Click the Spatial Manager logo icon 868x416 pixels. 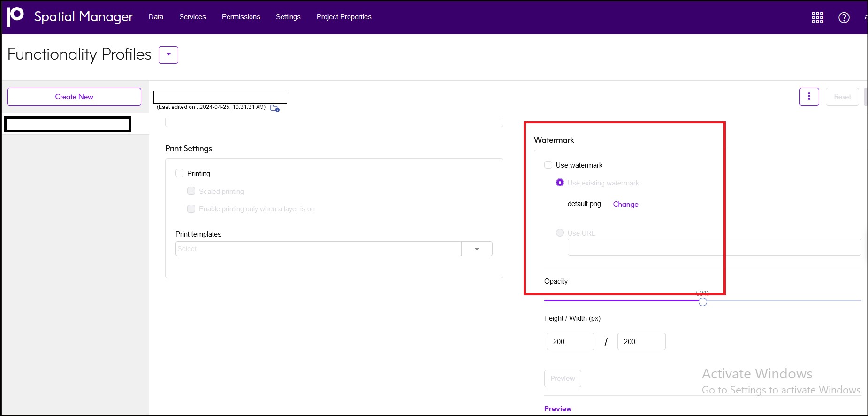click(15, 16)
